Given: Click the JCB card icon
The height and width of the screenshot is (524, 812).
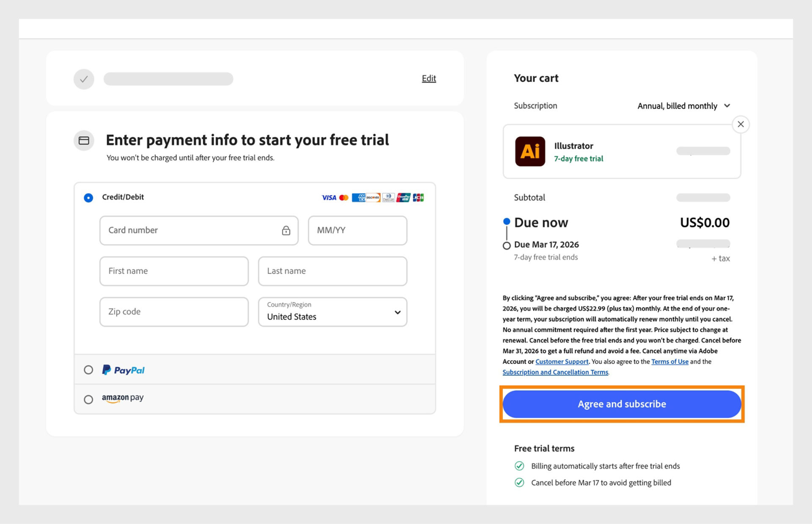Looking at the screenshot, I should click(418, 197).
